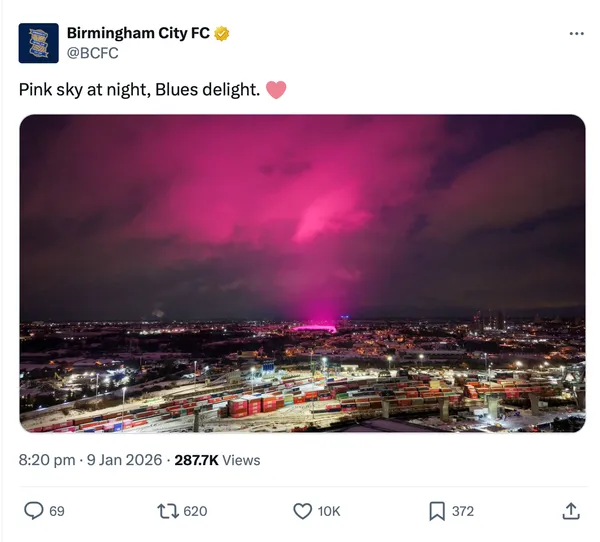The image size is (600, 542).
Task: Share the post via upload icon
Action: tap(571, 511)
